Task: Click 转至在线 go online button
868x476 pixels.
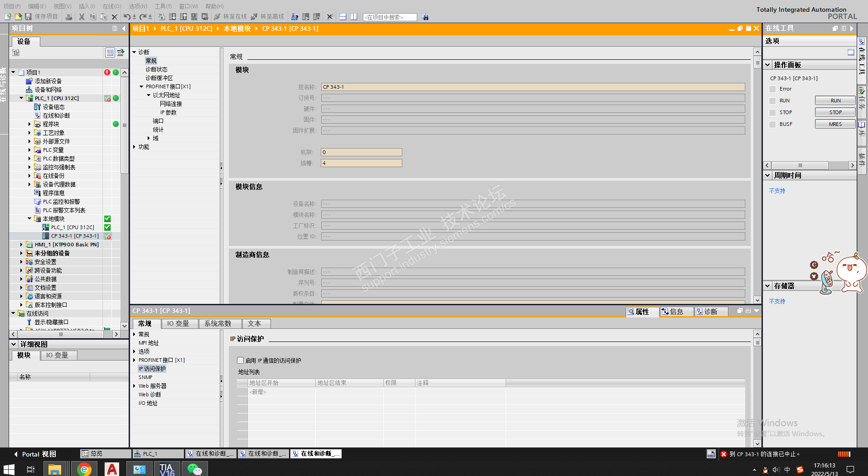Action: pyautogui.click(x=230, y=17)
